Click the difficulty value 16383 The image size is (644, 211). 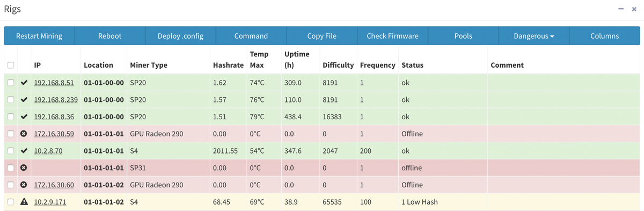pyautogui.click(x=332, y=117)
